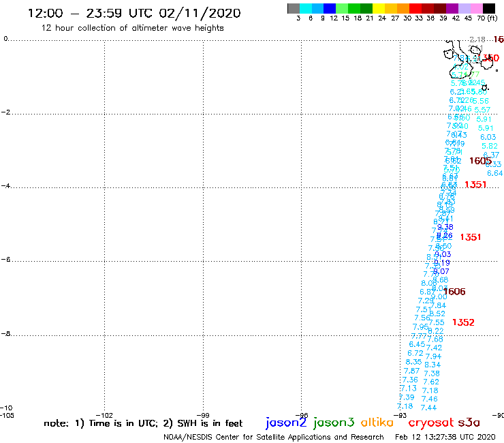504x443 pixels.
Task: Click the gray '2.18' value near the equator
Action: pos(477,40)
